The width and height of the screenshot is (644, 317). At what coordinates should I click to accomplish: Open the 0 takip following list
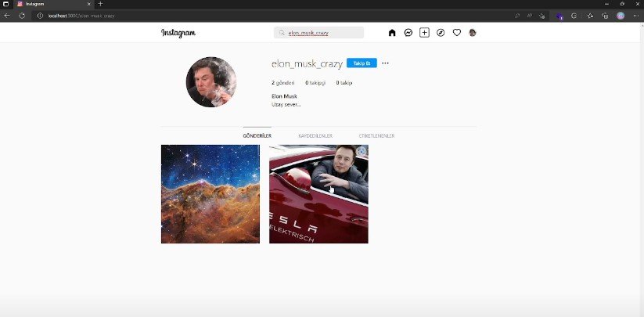pos(344,82)
